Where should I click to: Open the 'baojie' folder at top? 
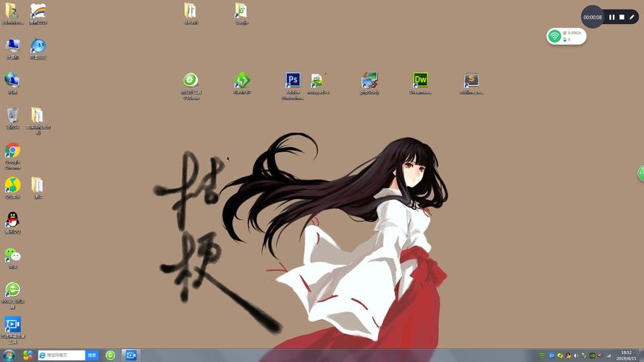(241, 13)
